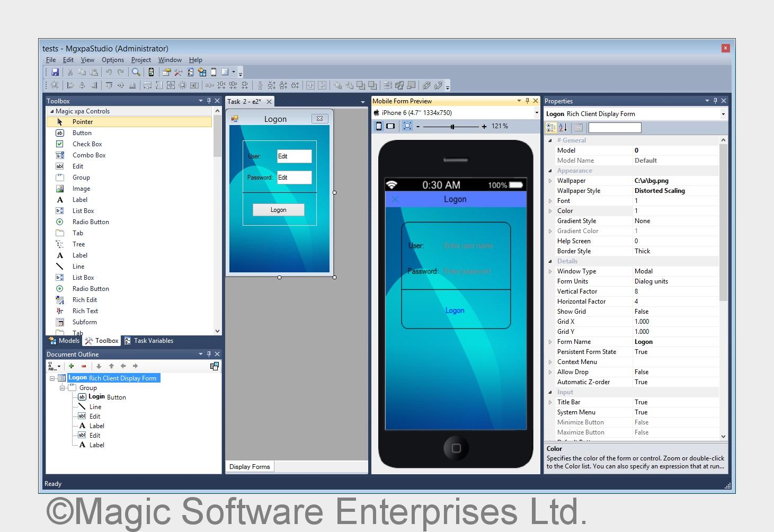Zoom in preview with the plus button

484,127
